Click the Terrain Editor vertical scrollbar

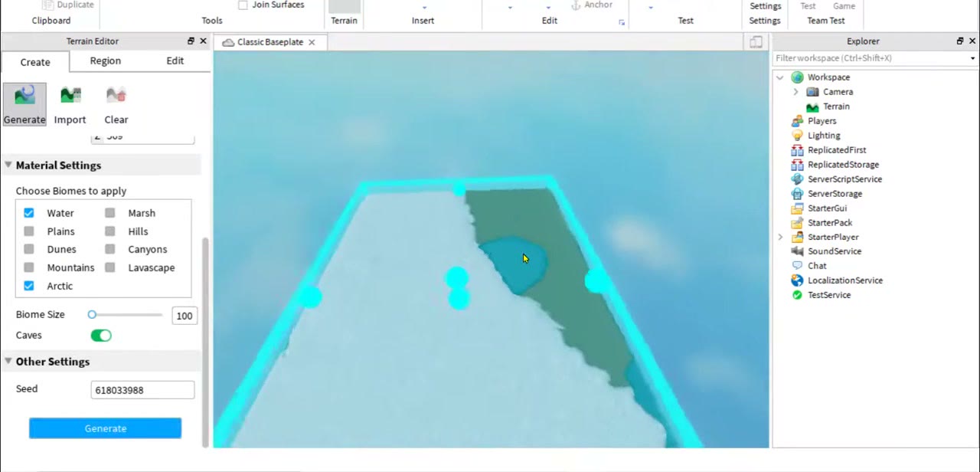(x=204, y=341)
